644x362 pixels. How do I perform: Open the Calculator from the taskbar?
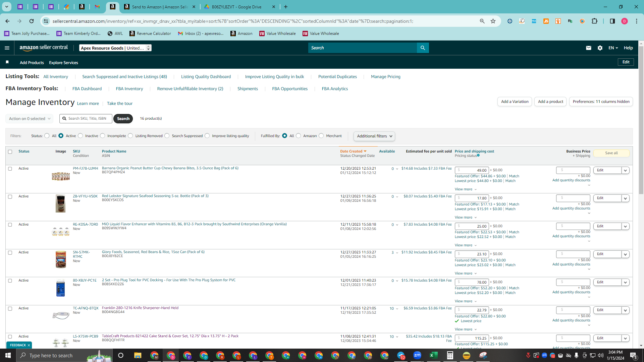pos(450,355)
